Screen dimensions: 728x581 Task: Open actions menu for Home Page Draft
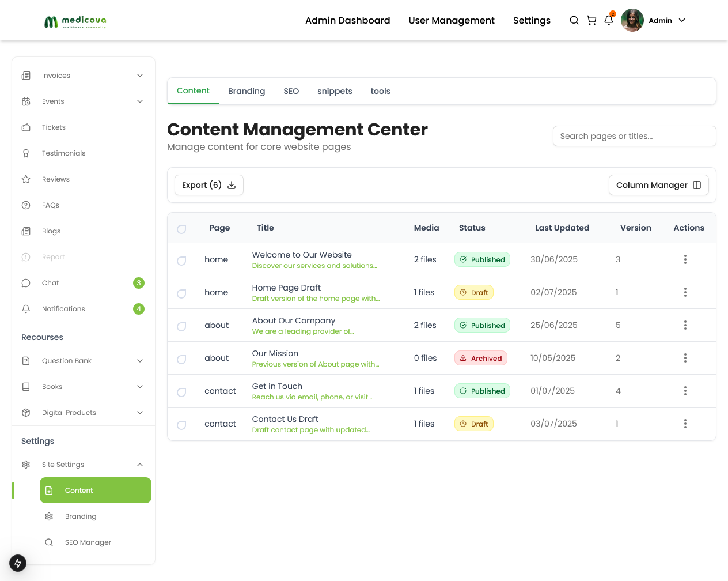(x=685, y=292)
